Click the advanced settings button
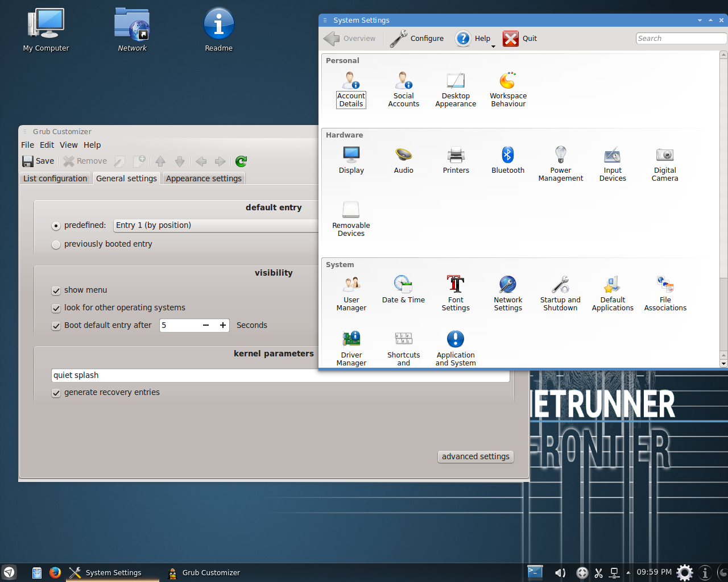The height and width of the screenshot is (582, 728). [x=475, y=456]
